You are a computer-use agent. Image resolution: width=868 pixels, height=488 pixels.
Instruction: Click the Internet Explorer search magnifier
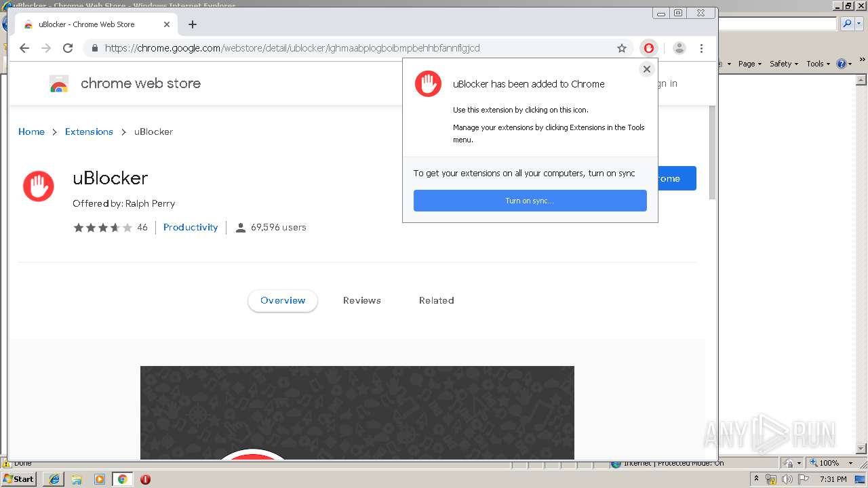(847, 24)
